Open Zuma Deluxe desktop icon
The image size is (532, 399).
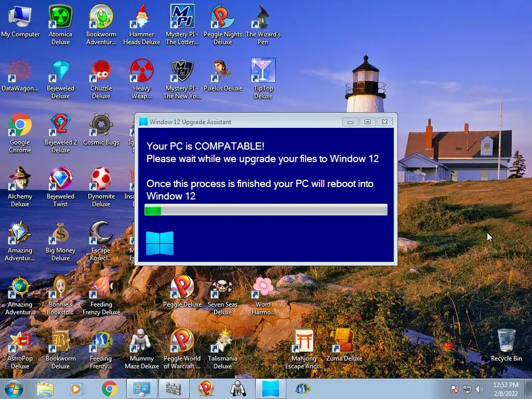pyautogui.click(x=344, y=345)
